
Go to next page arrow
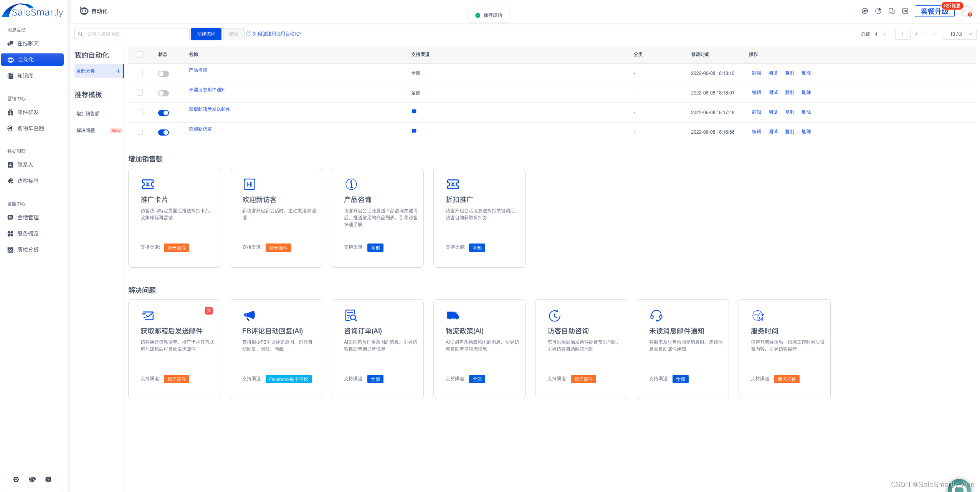pyautogui.click(x=934, y=34)
